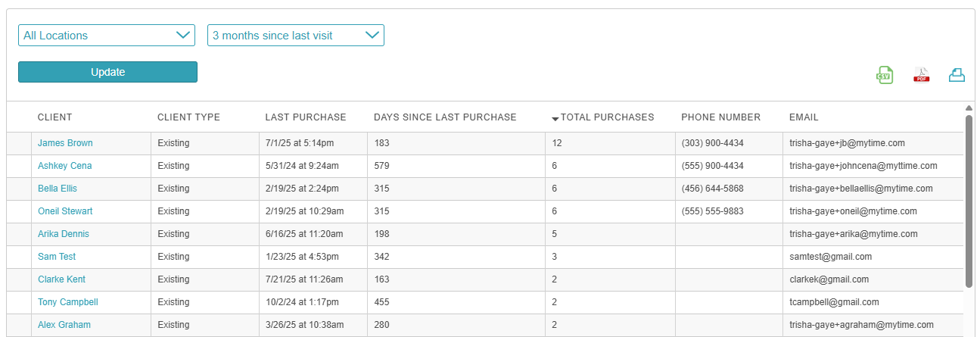980x337 pixels.
Task: Select the Bella Ellis client link
Action: pos(58,189)
